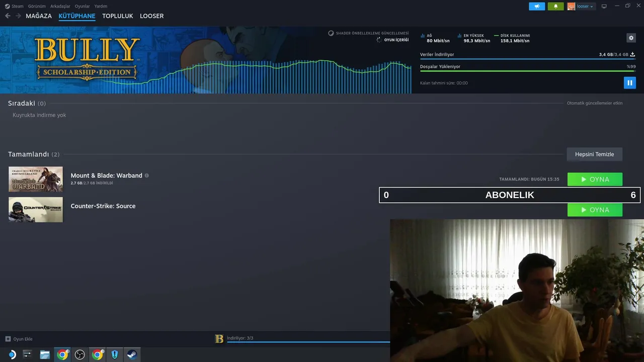Click the Dosyalar Yükleniyor progress bar
The image size is (644, 362).
(527, 71)
